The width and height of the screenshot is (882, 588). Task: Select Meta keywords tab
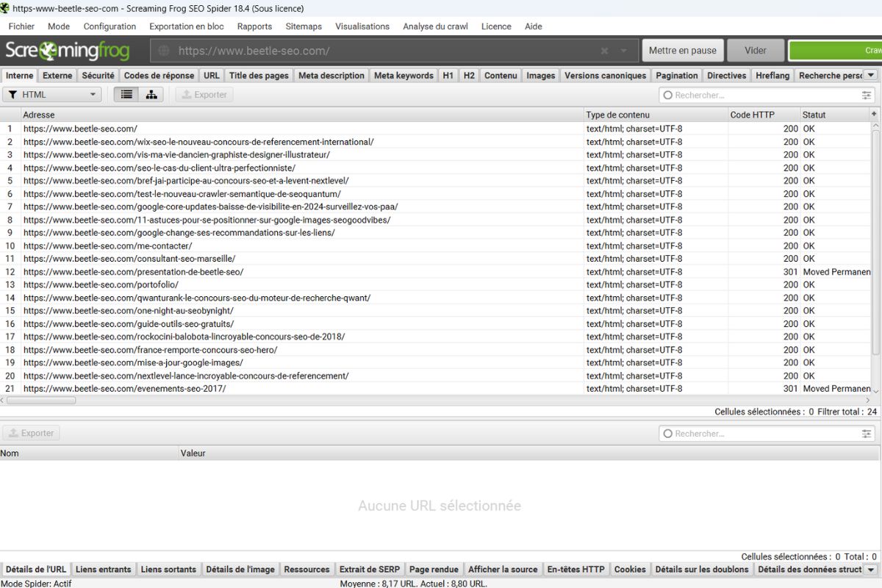(x=404, y=75)
